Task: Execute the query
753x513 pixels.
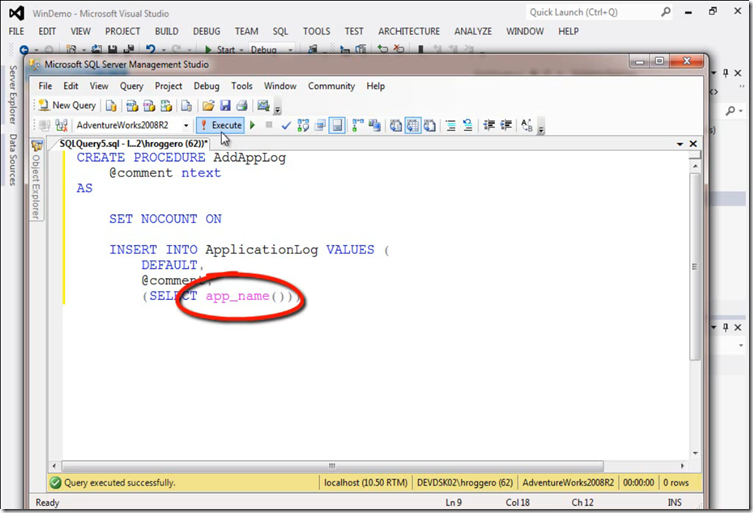Action: pos(220,125)
